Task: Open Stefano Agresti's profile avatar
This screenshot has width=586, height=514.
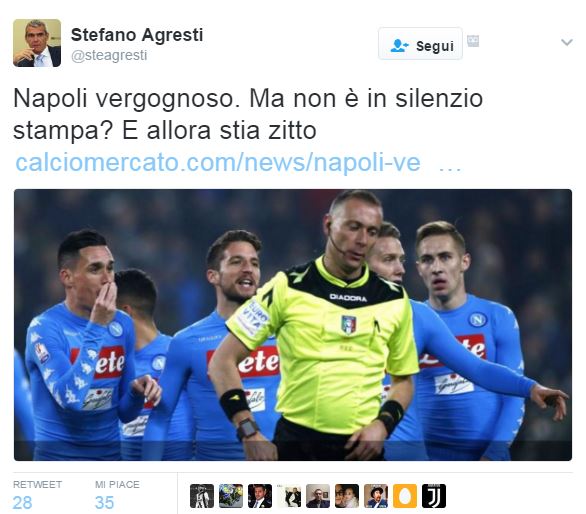Action: coord(37,43)
